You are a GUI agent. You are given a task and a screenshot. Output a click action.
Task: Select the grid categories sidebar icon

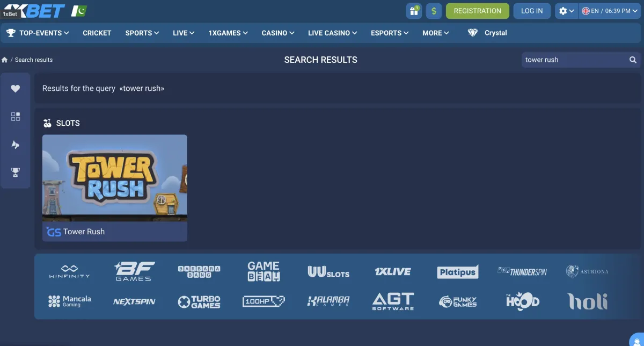tap(16, 117)
